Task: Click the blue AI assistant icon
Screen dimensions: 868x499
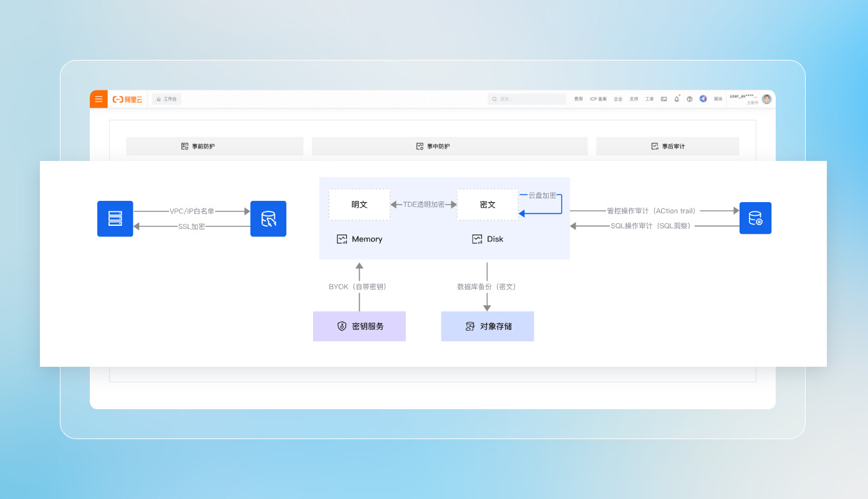Action: click(x=703, y=99)
